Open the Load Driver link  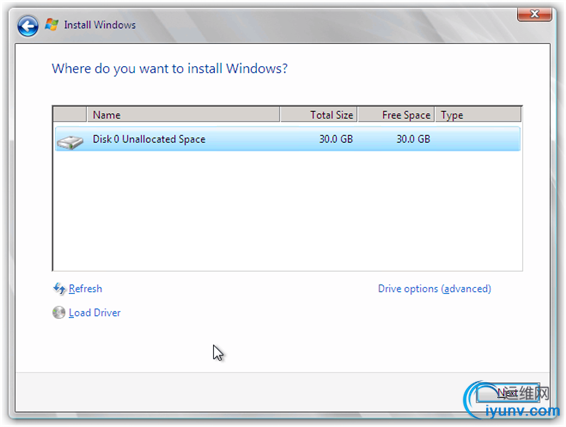tap(95, 313)
